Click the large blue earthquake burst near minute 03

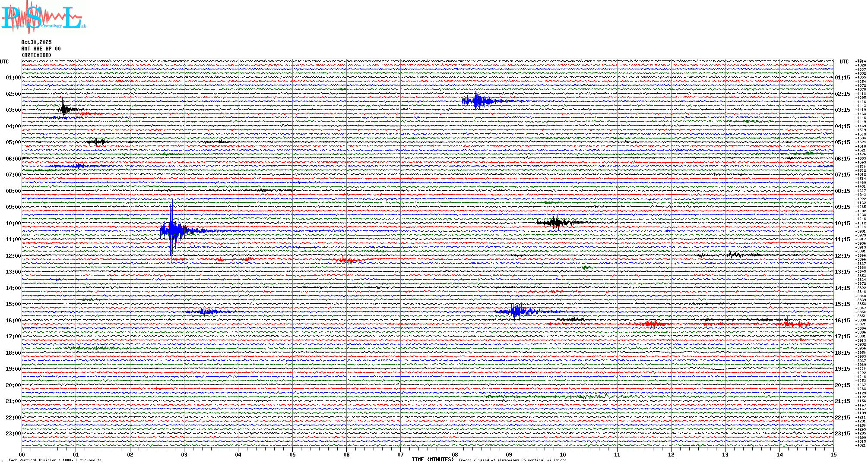coord(173,230)
